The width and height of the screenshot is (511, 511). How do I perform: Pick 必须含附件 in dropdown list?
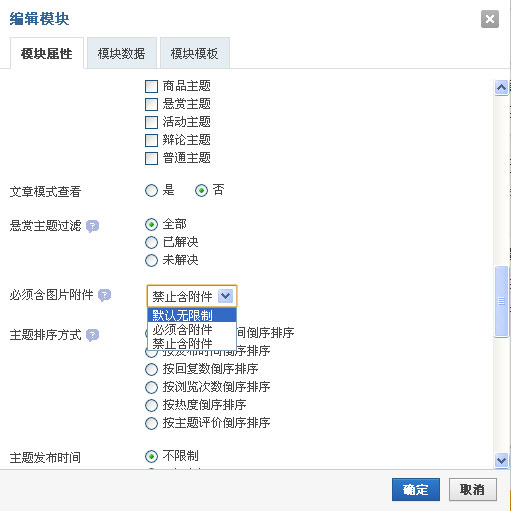192,330
